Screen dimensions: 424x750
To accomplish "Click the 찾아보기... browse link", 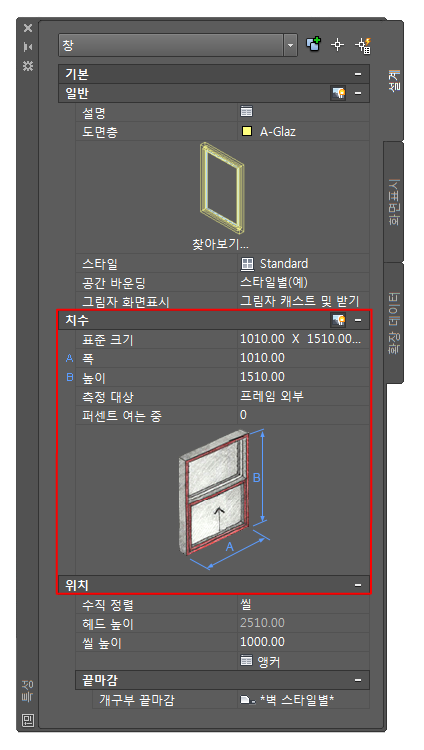I will [220, 244].
